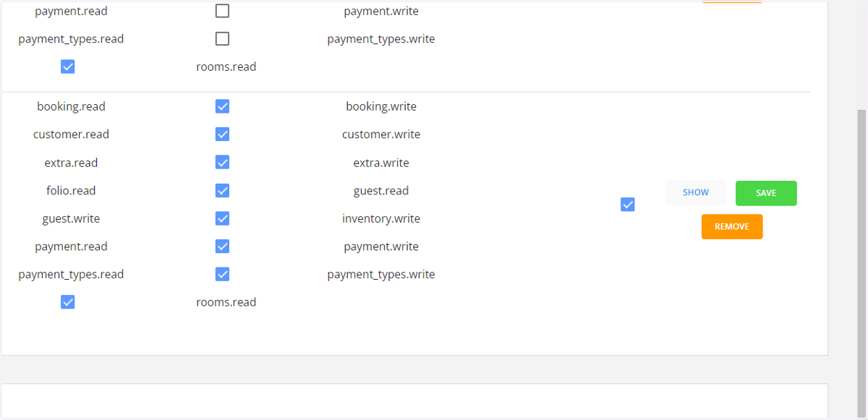Click rooms.read label below the unchecked payment_types row
868x420 pixels.
click(x=226, y=67)
